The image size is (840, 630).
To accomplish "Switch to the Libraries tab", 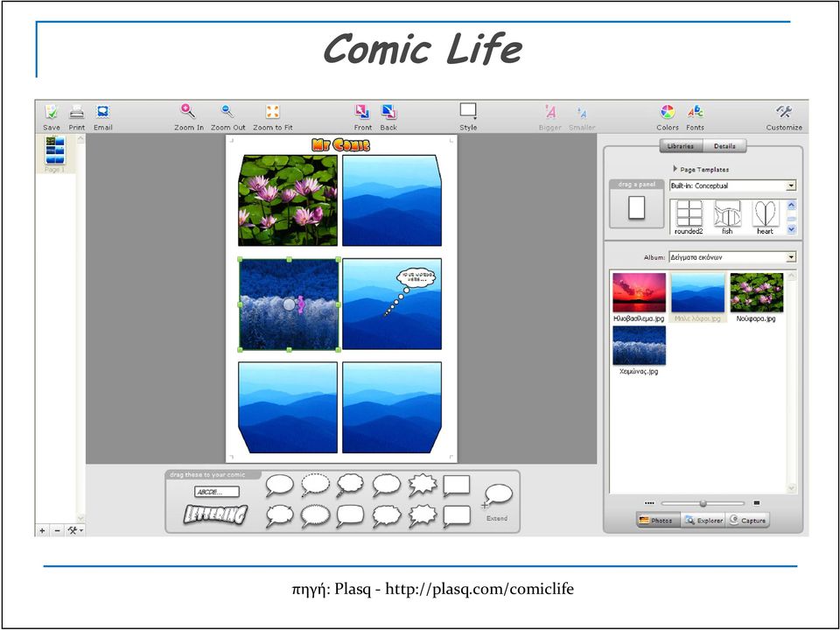I will (681, 146).
